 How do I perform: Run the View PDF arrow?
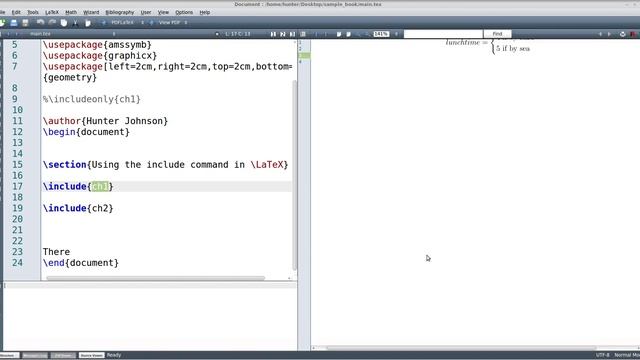pyautogui.click(x=151, y=23)
